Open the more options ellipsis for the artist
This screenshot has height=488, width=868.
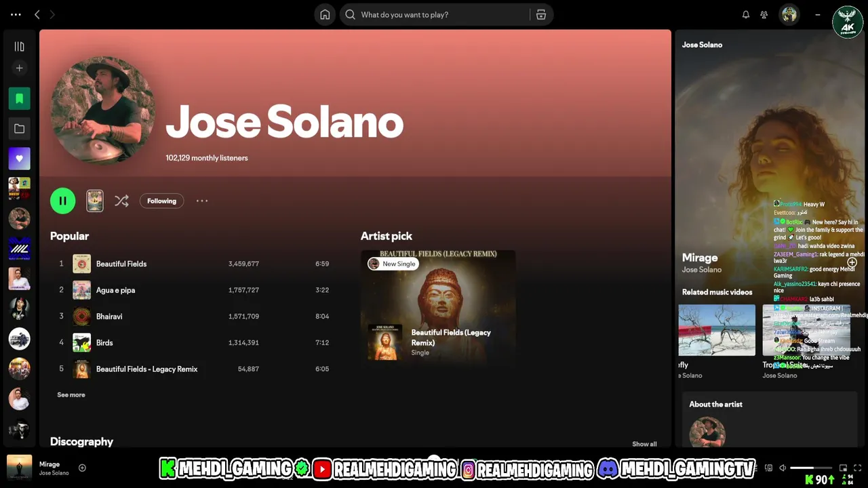click(x=202, y=201)
